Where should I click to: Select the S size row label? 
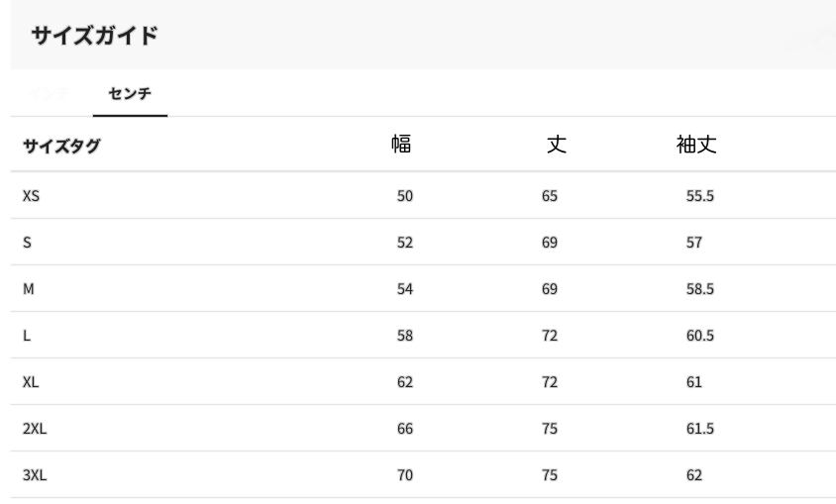27,243
